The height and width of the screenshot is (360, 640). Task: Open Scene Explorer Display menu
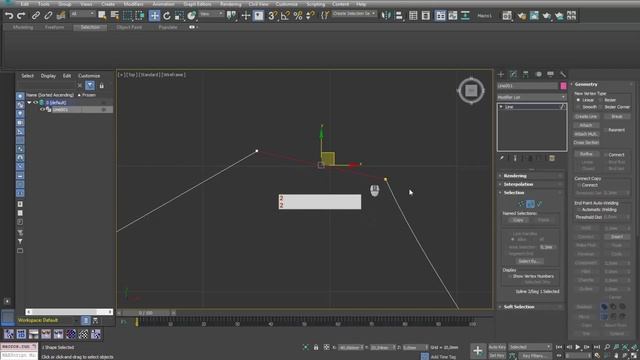point(48,76)
